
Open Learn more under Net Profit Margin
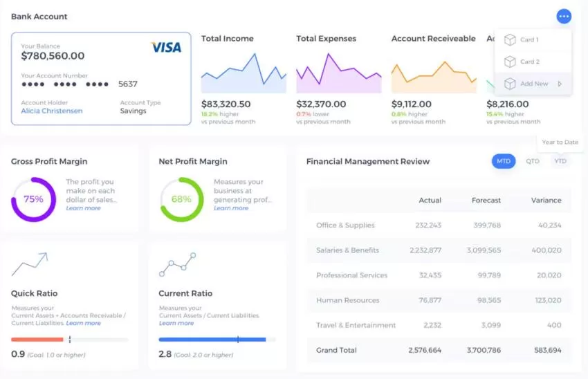coord(231,208)
